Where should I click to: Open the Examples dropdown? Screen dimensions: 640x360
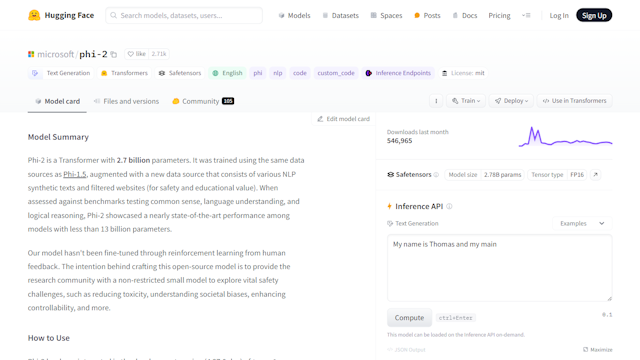[x=582, y=223]
